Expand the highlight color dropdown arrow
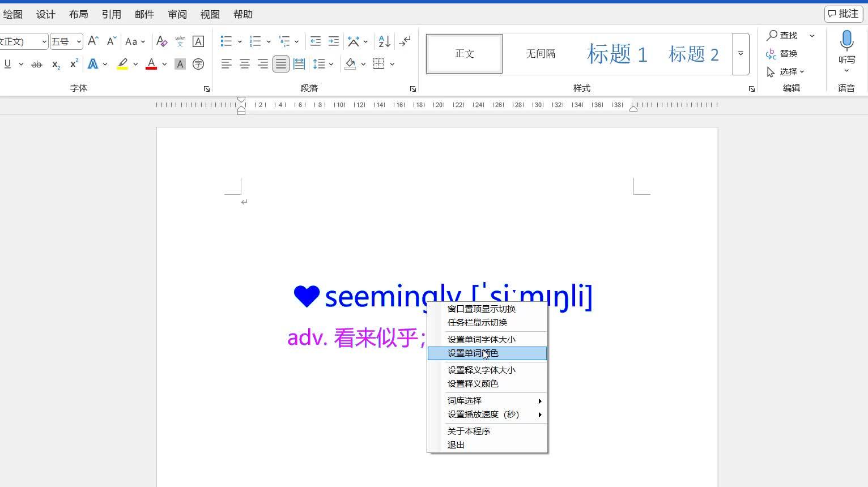 (135, 64)
